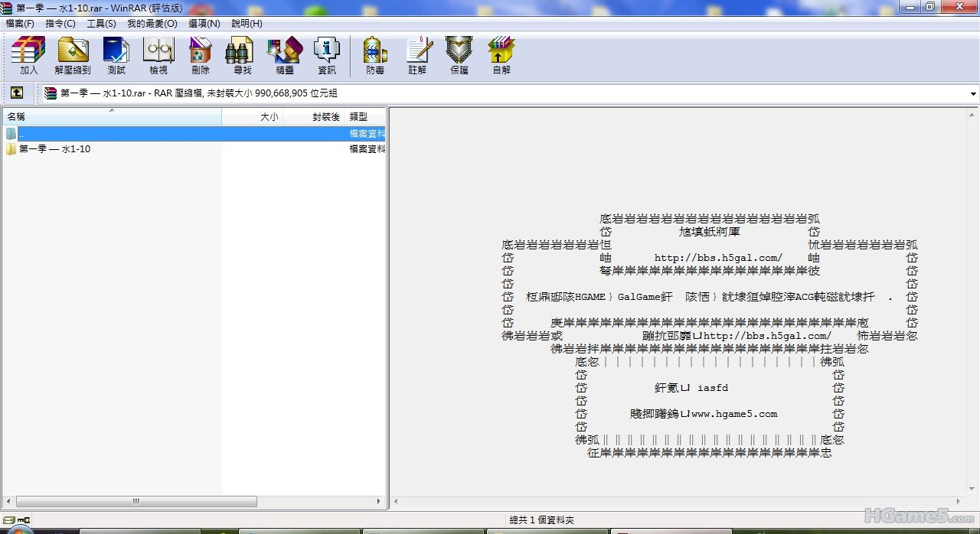The image size is (980, 534).
Task: Click the file list horizontal scrollbar
Action: coord(136,502)
